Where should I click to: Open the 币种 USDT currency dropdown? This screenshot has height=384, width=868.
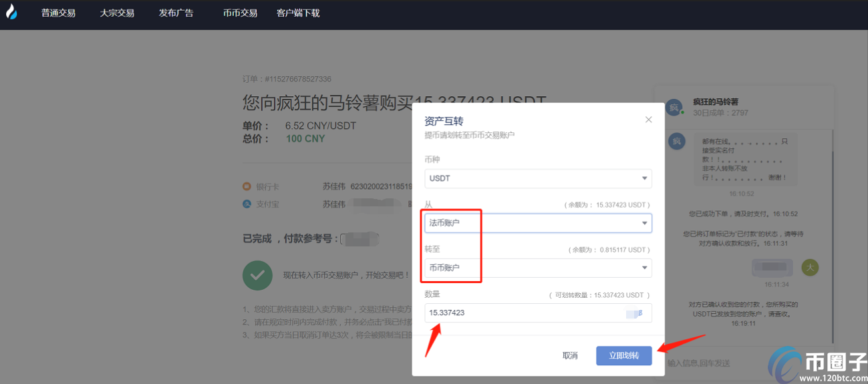coord(538,178)
